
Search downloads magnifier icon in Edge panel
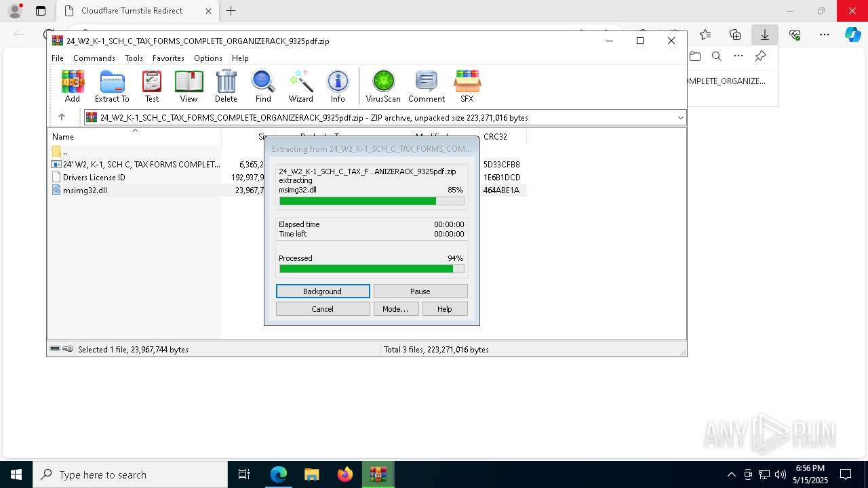(x=717, y=56)
